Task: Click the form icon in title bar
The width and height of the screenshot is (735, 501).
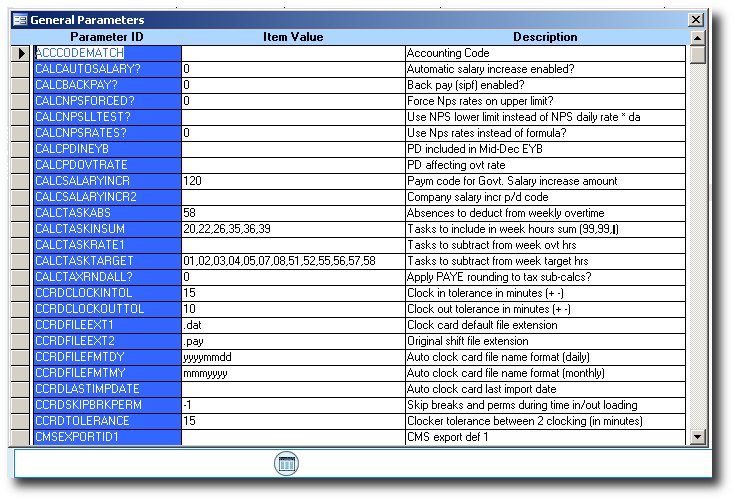Action: (x=19, y=20)
